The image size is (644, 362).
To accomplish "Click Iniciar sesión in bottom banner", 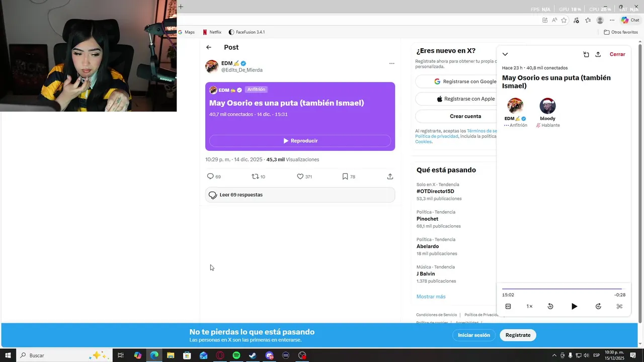I will [x=474, y=335].
